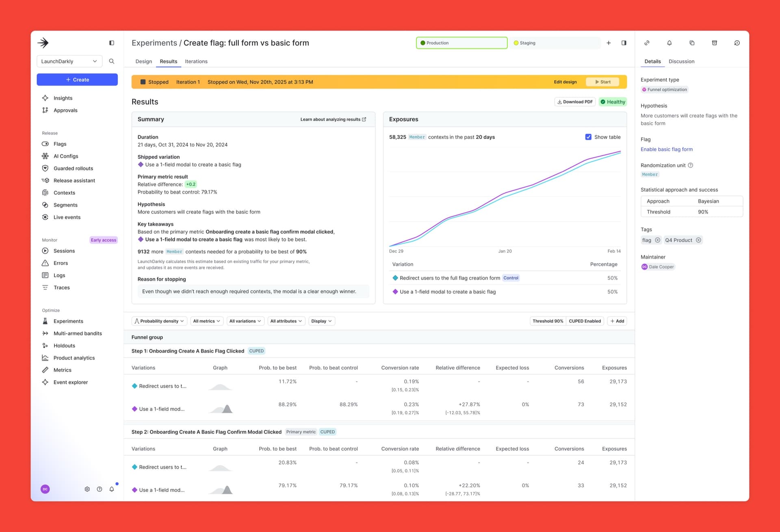Screen dimensions: 780x532
Task: Uncheck the Show table checkbox
Action: tap(588, 137)
